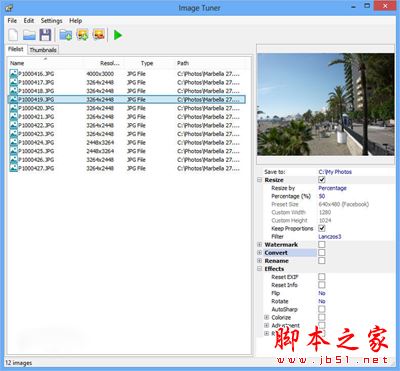The height and width of the screenshot is (371, 400).
Task: Expand the Watermark section
Action: [x=260, y=244]
